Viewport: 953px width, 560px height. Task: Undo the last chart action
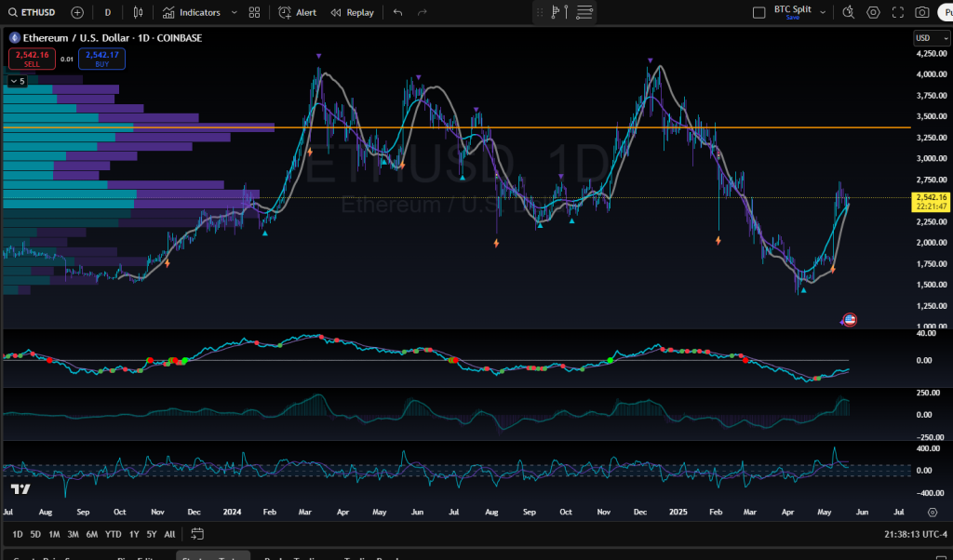coord(397,12)
